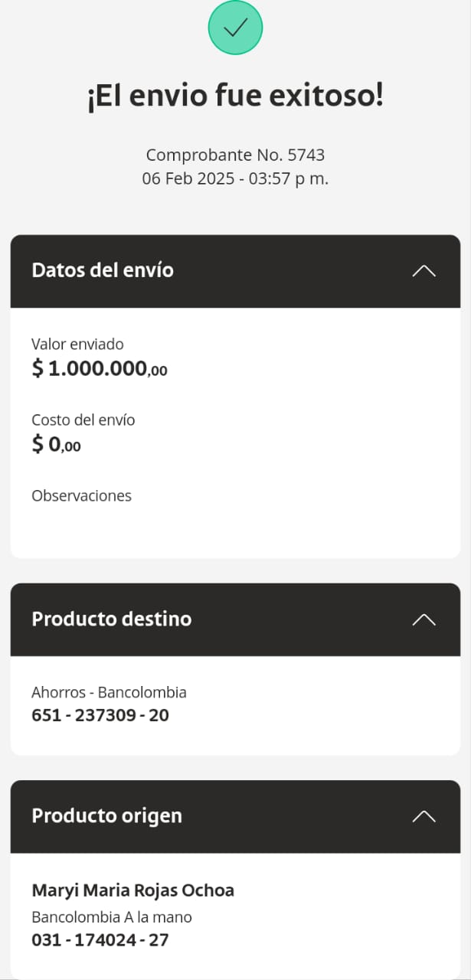Image resolution: width=471 pixels, height=980 pixels.
Task: Click the green success checkmark icon
Action: click(235, 28)
